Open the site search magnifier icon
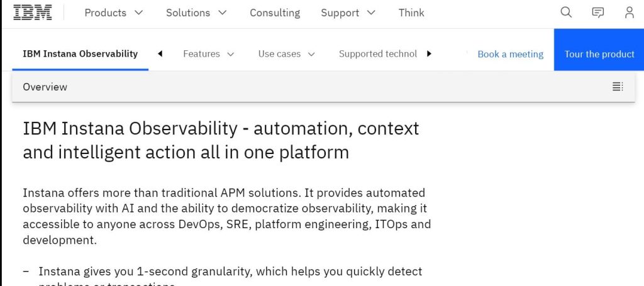 pos(566,13)
